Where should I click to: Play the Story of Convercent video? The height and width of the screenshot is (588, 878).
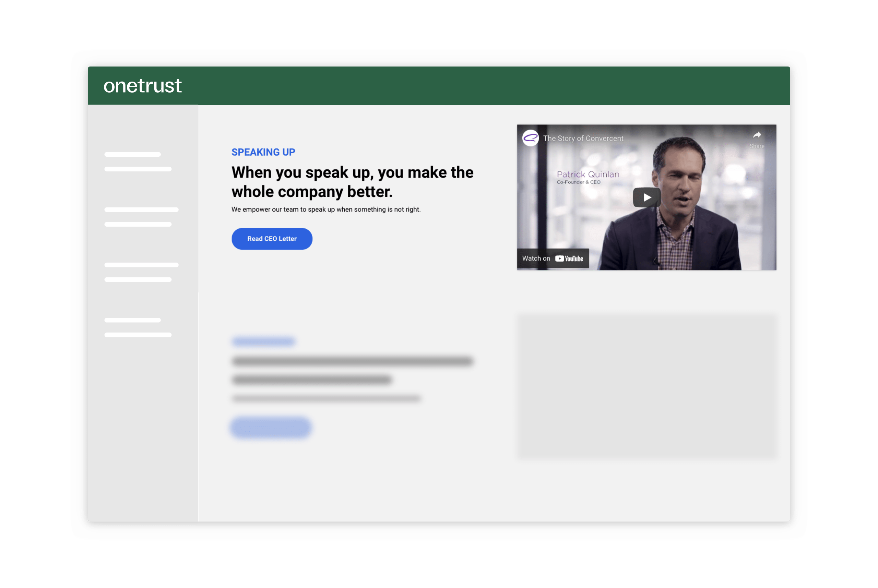click(x=646, y=197)
